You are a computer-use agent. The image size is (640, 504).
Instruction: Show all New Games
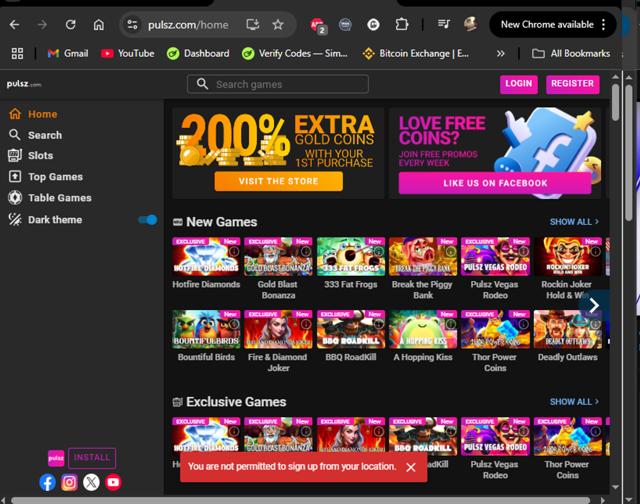coord(574,222)
